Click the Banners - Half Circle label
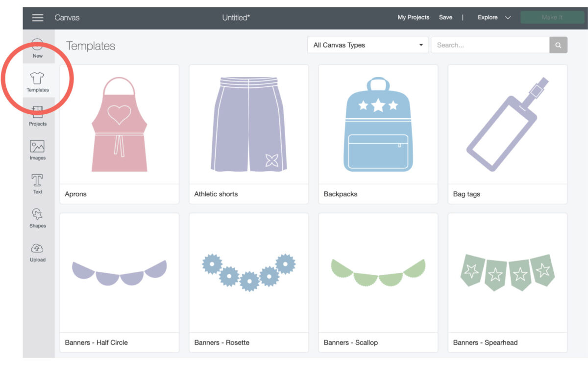 [97, 342]
